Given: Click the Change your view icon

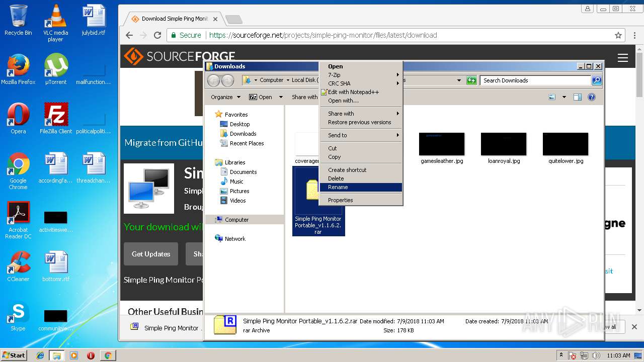Looking at the screenshot, I should coord(552,97).
